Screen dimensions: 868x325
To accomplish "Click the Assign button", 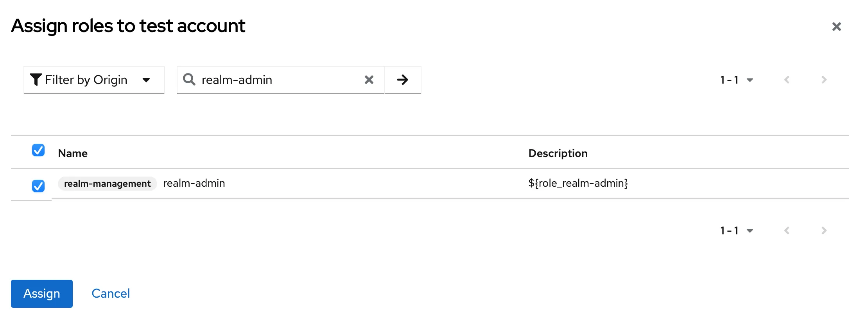I will tap(42, 293).
